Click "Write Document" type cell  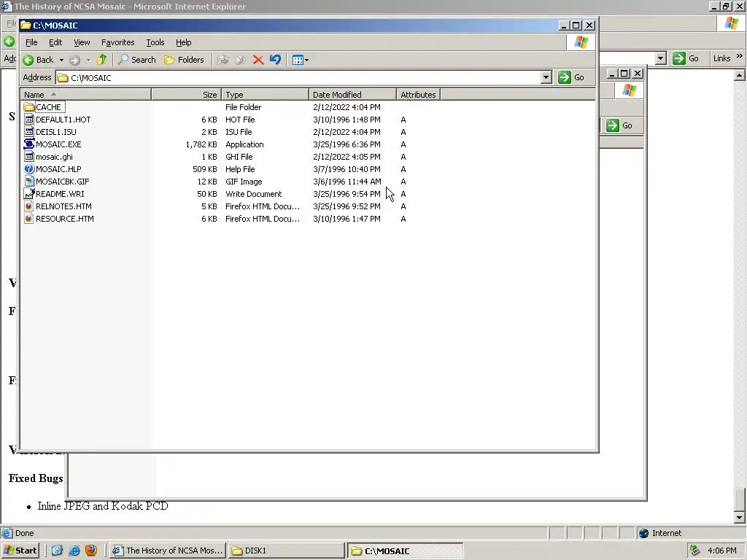pos(253,194)
